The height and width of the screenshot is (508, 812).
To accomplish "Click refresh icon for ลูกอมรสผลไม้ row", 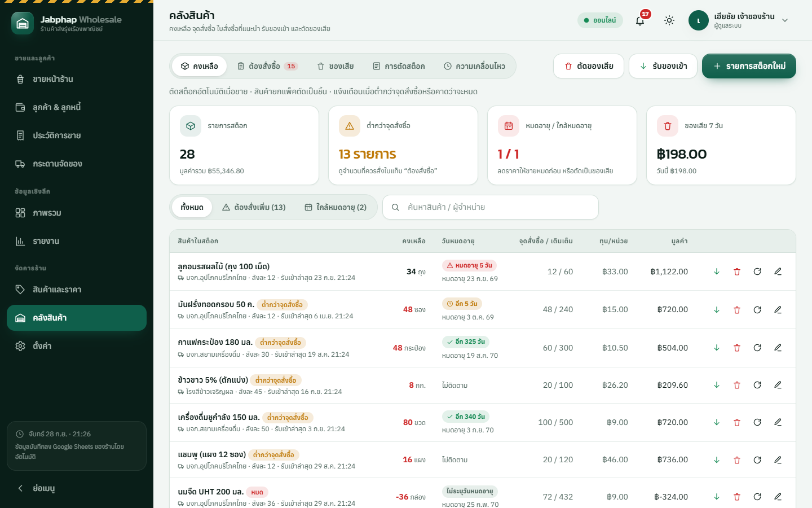I will [x=757, y=271].
